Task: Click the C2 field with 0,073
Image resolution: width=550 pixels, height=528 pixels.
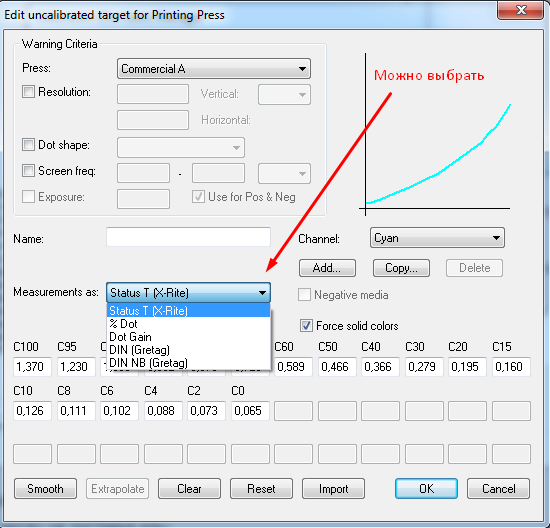Action: click(x=206, y=411)
